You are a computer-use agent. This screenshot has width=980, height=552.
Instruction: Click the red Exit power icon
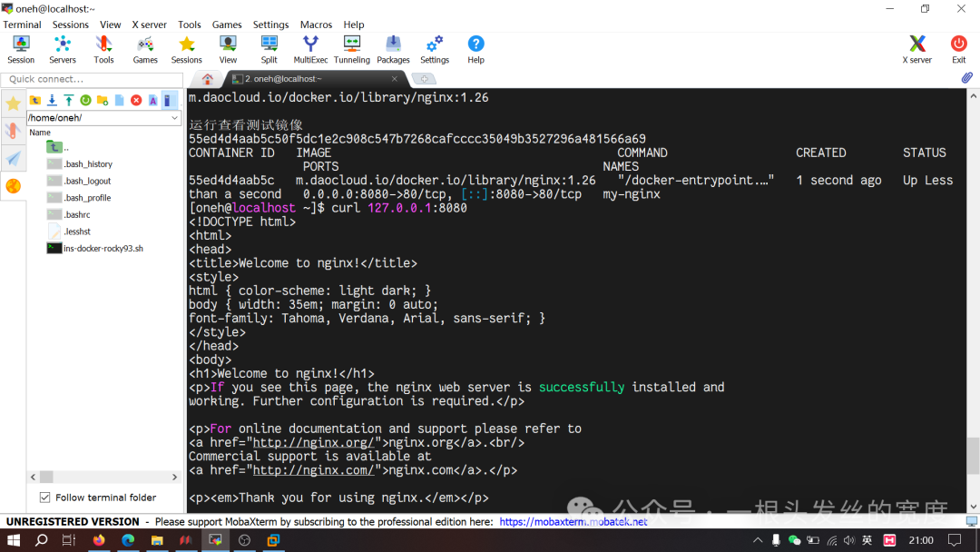point(959,49)
